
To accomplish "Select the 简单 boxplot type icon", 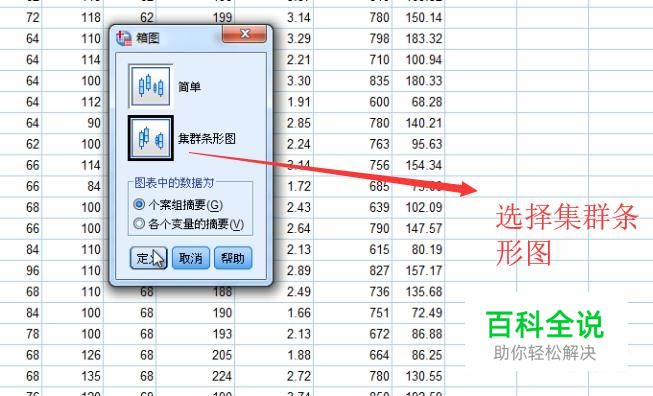I will tap(150, 86).
